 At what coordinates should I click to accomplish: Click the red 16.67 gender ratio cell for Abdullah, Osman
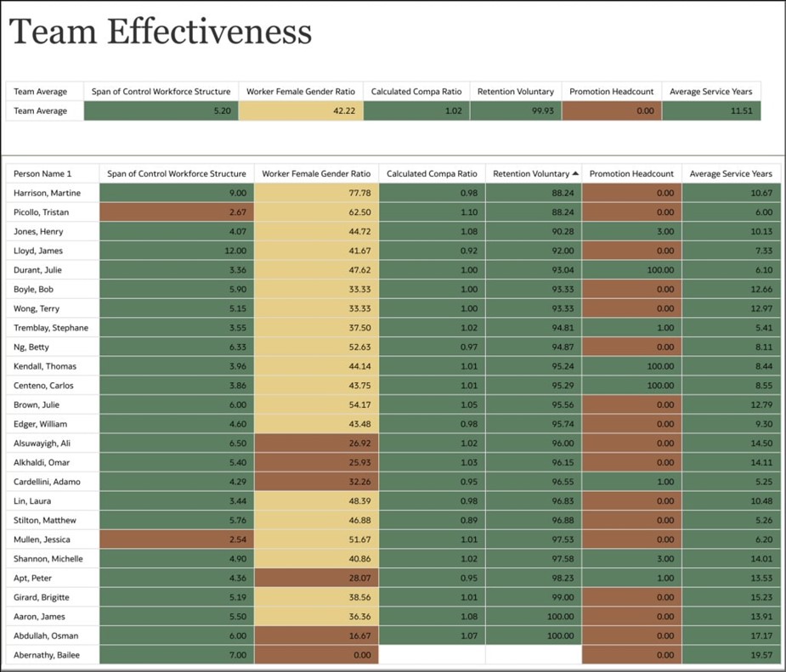316,635
